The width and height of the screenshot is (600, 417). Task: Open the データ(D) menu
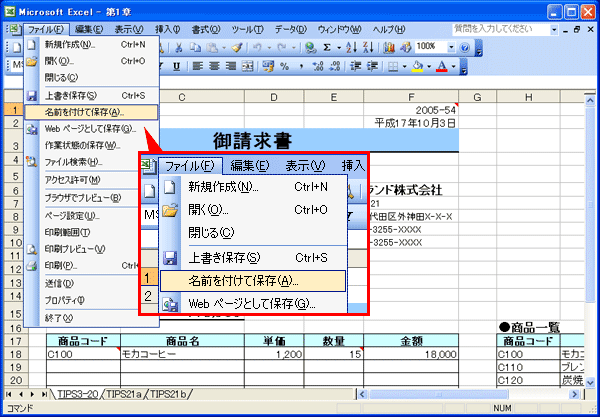pyautogui.click(x=291, y=29)
